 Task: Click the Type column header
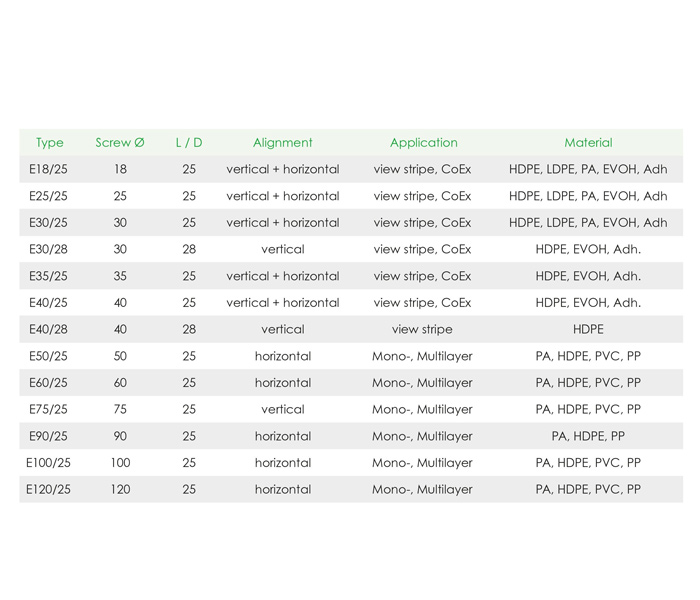50,142
